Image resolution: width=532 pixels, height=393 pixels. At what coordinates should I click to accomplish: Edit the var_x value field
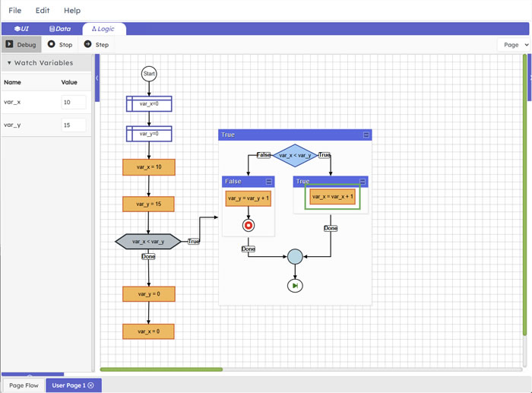click(74, 102)
